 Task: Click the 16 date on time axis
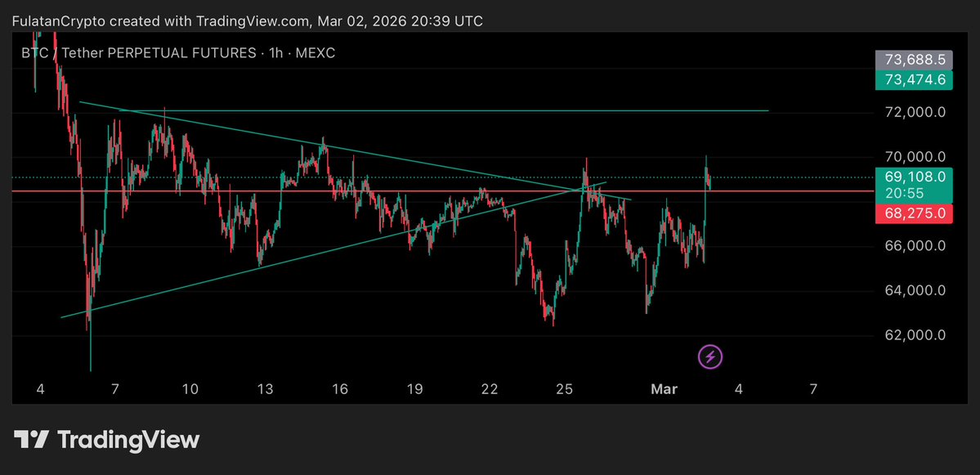click(339, 389)
